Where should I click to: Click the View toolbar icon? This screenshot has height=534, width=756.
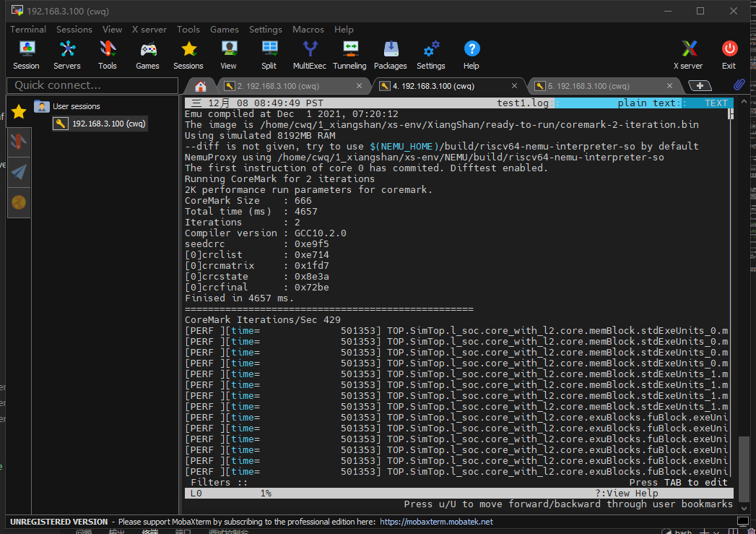click(x=229, y=56)
